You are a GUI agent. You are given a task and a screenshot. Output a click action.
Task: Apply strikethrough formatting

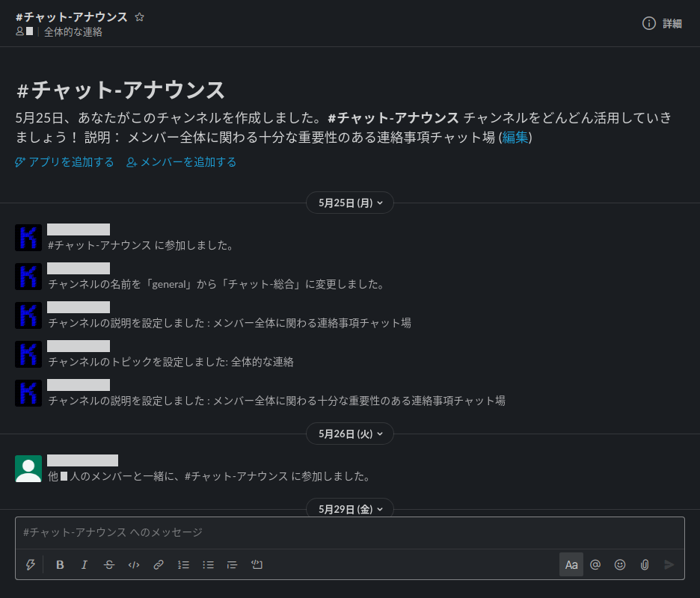click(x=109, y=564)
